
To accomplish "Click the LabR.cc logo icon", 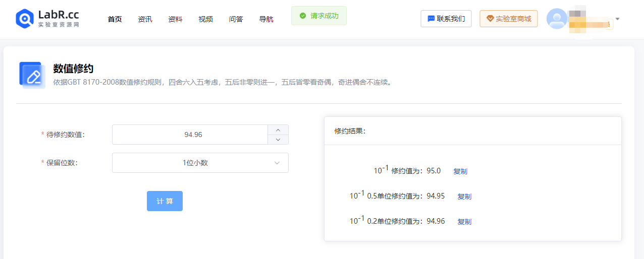I will 24,19.
